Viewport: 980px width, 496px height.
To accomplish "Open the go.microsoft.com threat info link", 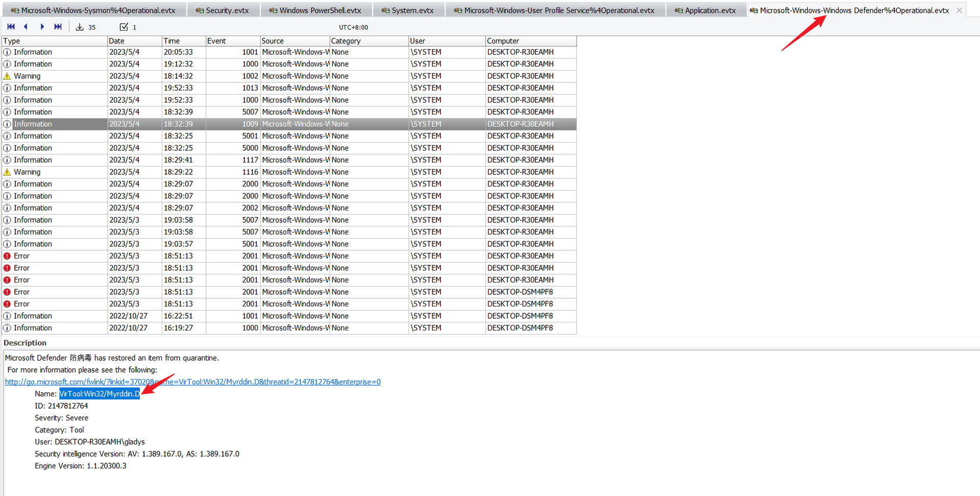I will pyautogui.click(x=192, y=382).
